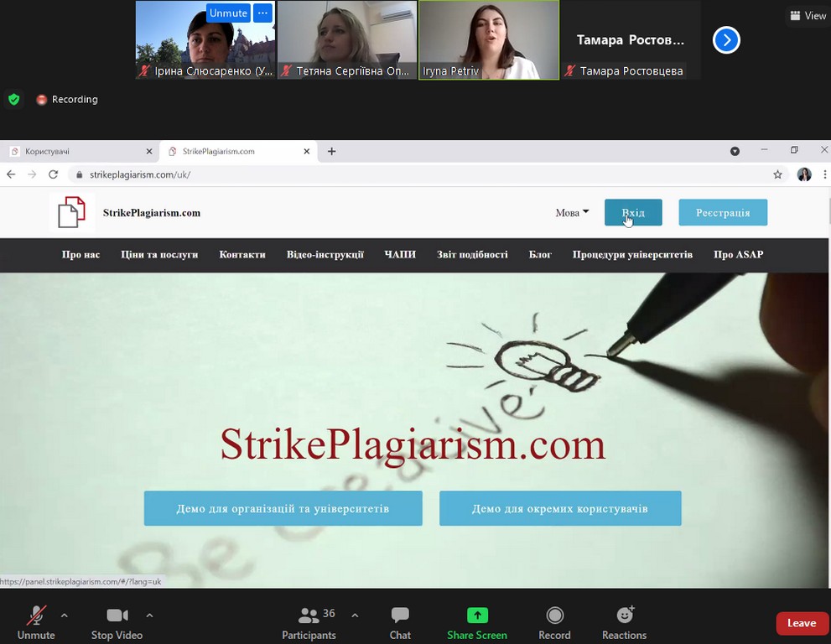Open the Ціни та послуги menu item
831x644 pixels.
159,255
